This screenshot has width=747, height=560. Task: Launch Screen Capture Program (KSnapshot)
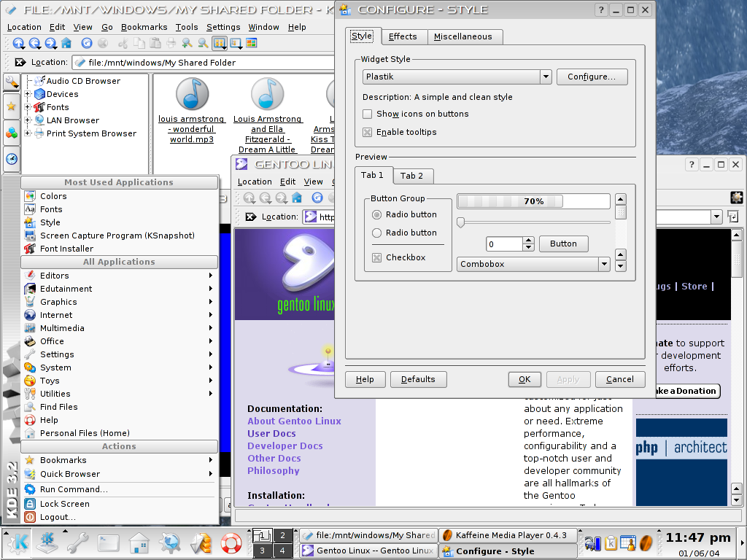[x=117, y=236]
